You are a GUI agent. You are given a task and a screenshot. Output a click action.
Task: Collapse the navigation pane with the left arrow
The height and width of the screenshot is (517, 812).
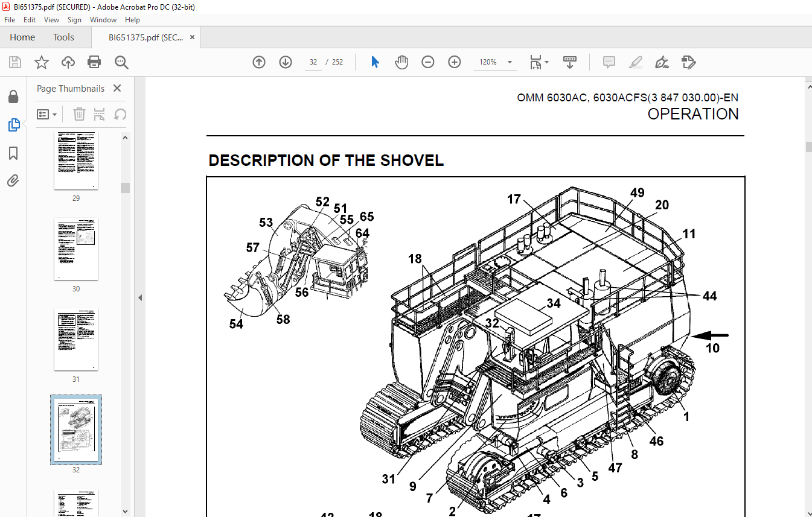point(140,297)
